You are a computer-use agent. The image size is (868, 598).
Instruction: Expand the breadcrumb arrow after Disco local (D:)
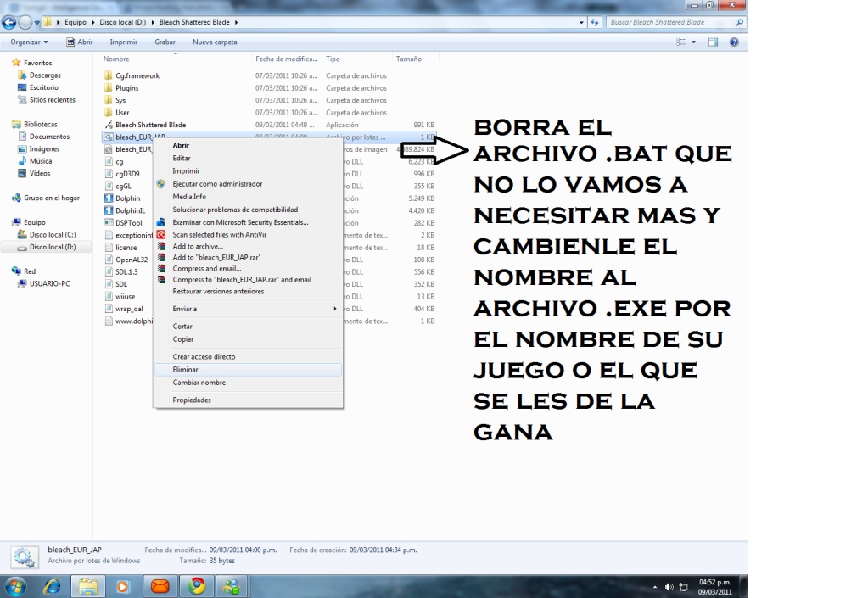coord(153,22)
